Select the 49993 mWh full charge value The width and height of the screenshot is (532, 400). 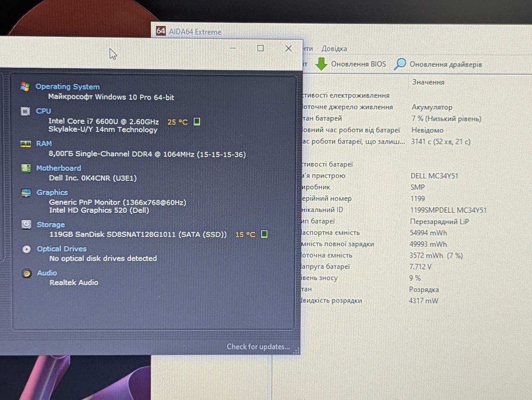point(428,244)
